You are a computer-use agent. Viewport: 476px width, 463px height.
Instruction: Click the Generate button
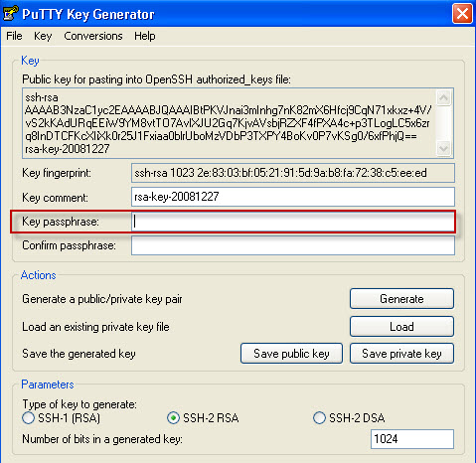(401, 299)
